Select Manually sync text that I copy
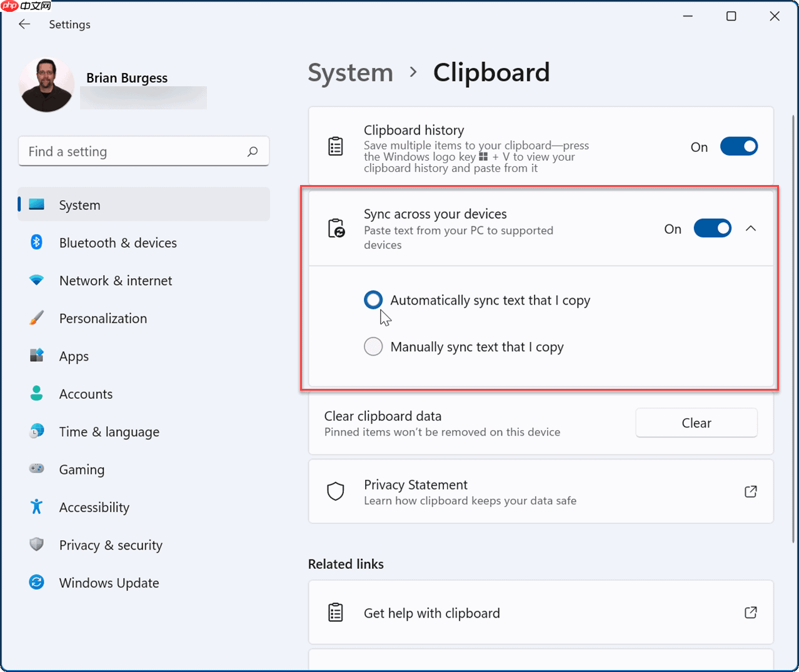Image resolution: width=799 pixels, height=672 pixels. coord(373,346)
